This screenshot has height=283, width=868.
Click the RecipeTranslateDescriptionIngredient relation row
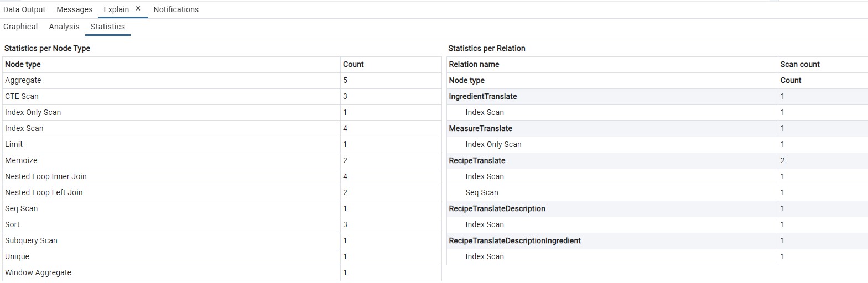coord(515,240)
